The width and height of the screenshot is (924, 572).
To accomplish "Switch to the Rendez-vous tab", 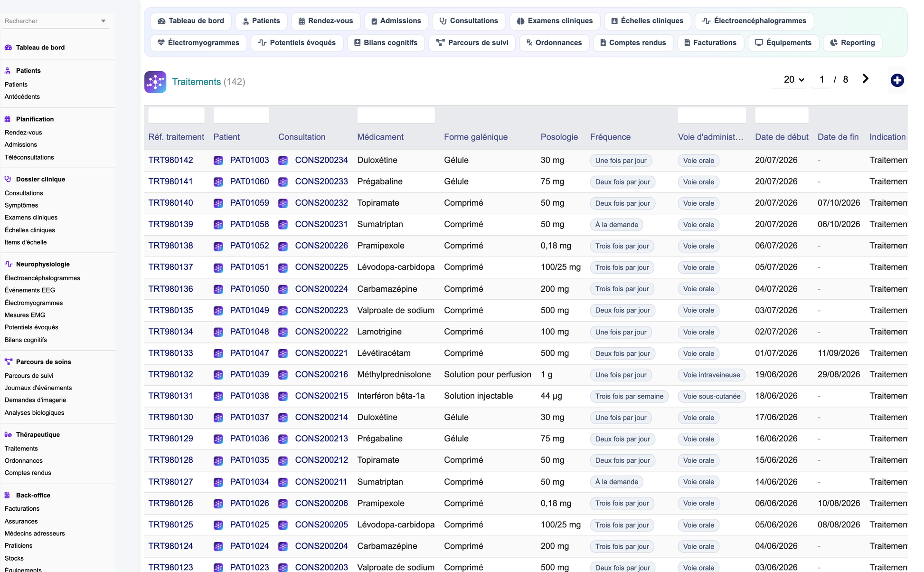I will (326, 21).
